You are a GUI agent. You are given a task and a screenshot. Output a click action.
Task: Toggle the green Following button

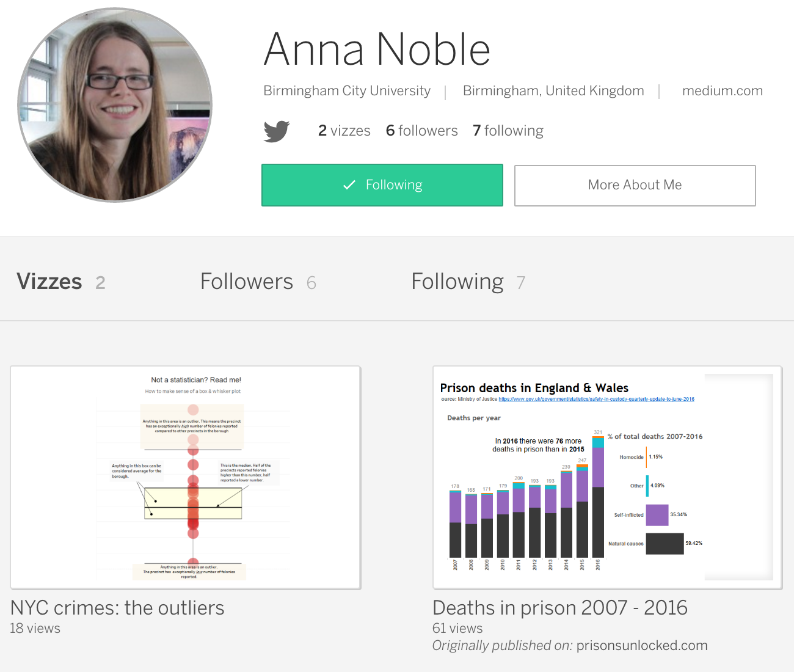[x=382, y=185]
